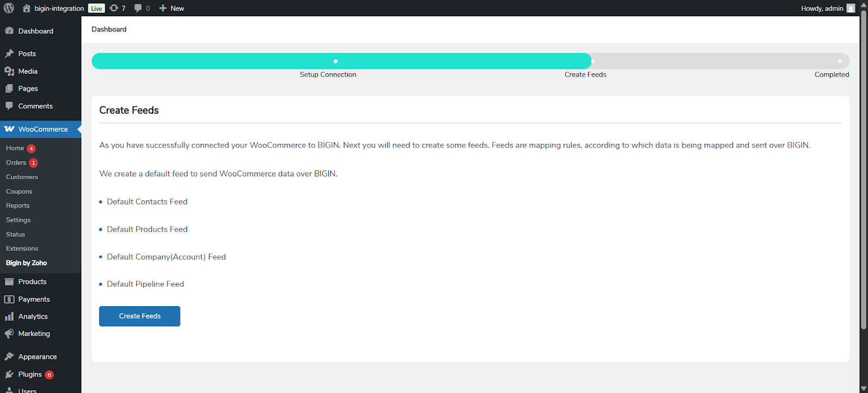
Task: Open the updates icon showing 7
Action: (114, 8)
